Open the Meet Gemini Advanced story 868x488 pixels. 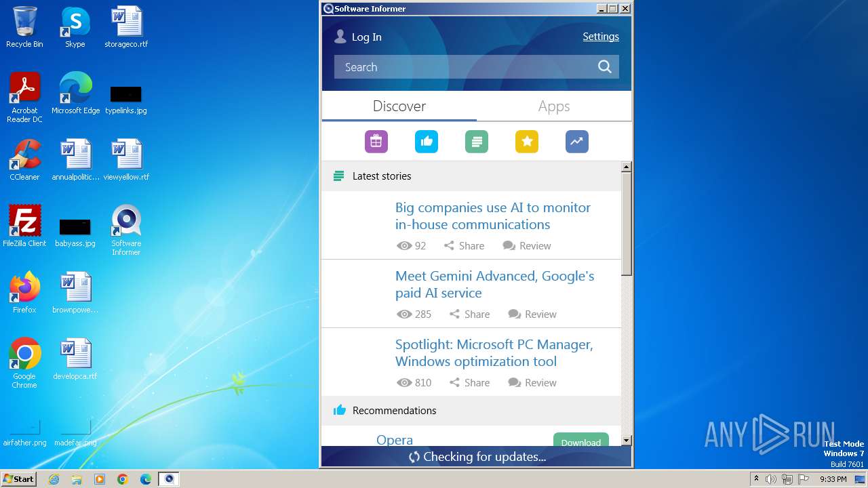pyautogui.click(x=495, y=284)
